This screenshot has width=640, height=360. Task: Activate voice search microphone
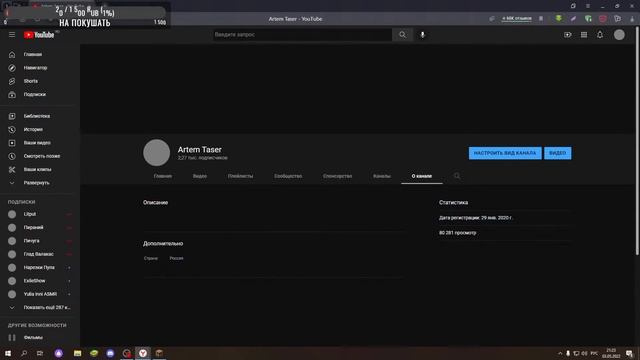point(422,35)
